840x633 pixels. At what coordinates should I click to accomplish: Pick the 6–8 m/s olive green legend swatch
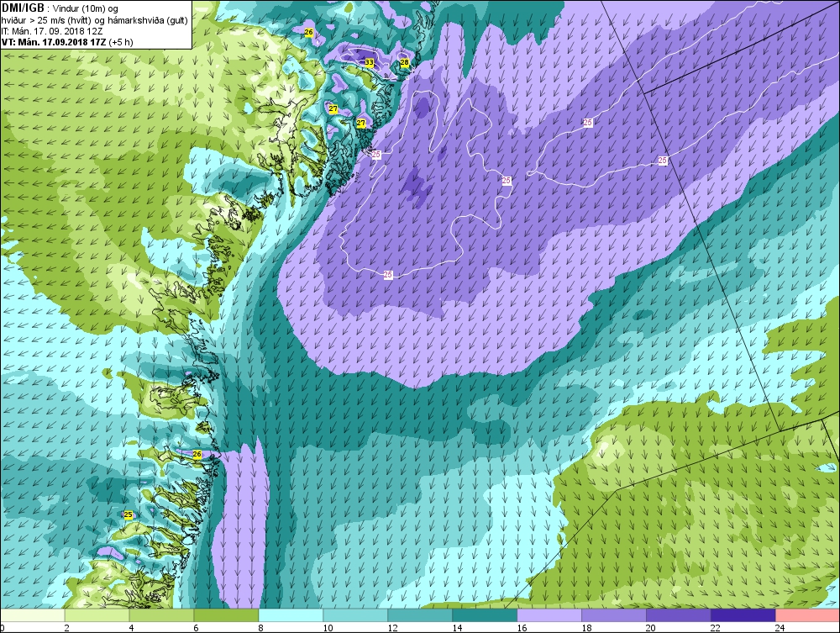tap(226, 615)
